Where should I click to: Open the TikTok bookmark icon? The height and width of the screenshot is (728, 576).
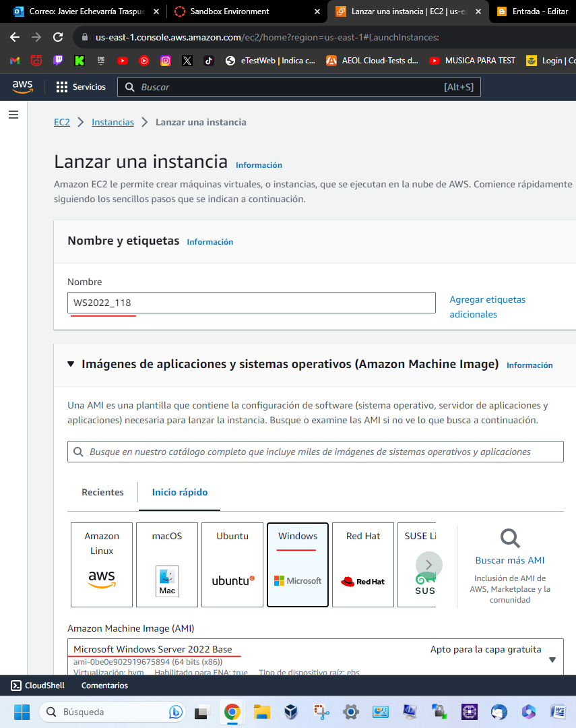click(209, 61)
